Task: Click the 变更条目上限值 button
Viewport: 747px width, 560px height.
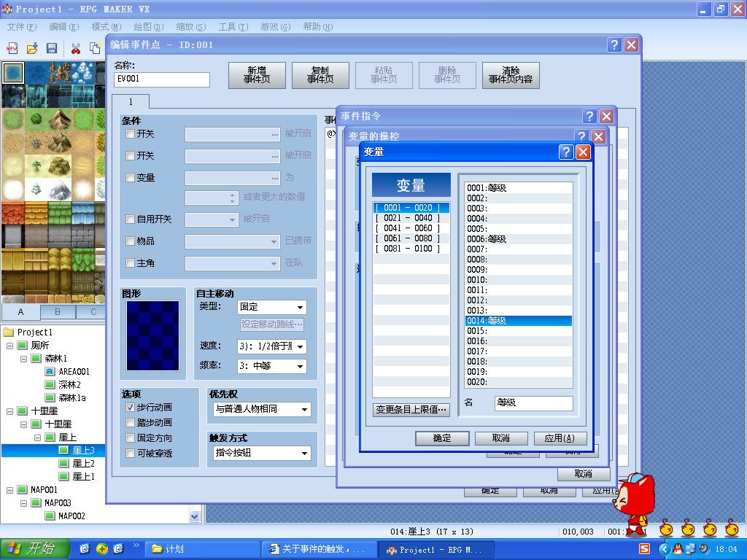Action: pyautogui.click(x=411, y=410)
